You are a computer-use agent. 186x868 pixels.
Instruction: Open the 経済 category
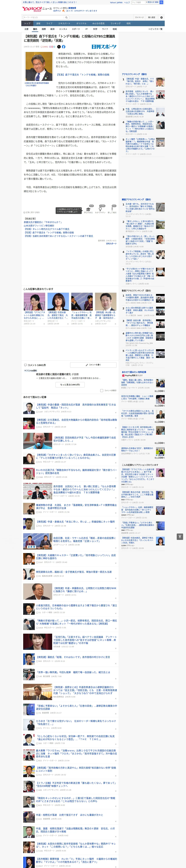pyautogui.click(x=52, y=29)
